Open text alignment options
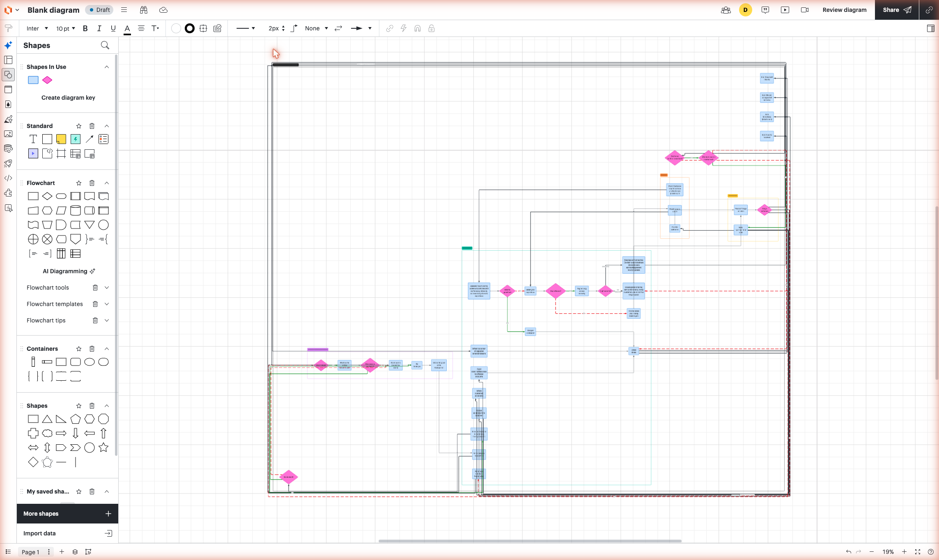The height and width of the screenshot is (560, 939). (x=141, y=28)
